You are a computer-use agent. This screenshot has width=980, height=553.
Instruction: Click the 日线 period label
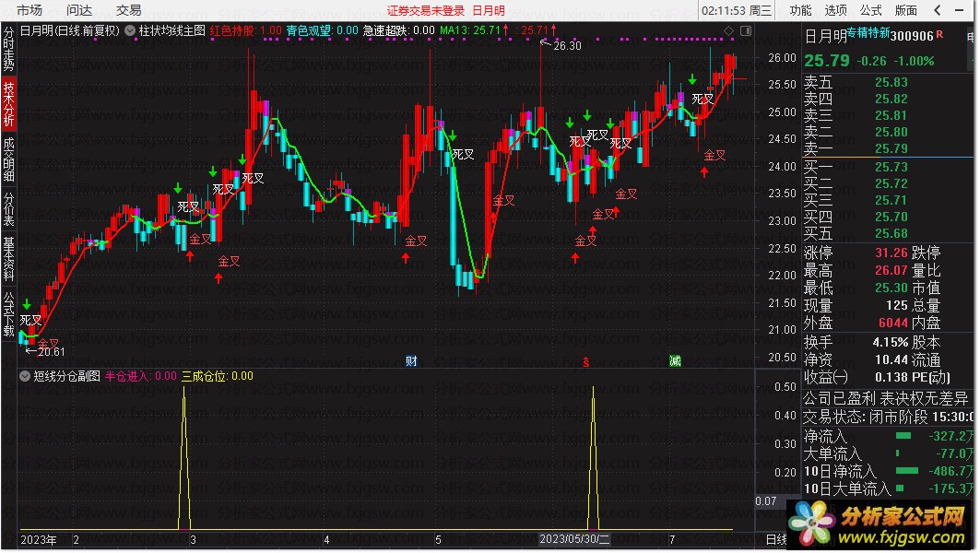(x=776, y=539)
